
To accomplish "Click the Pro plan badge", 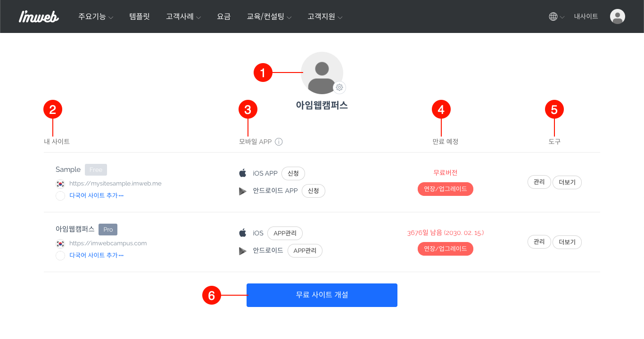I will click(x=108, y=229).
